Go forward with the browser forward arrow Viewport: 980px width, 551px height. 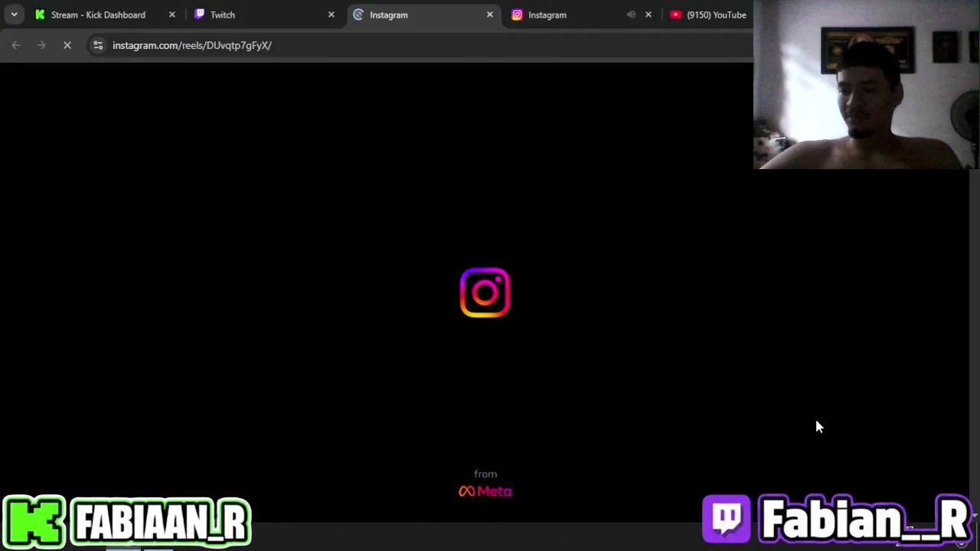pyautogui.click(x=41, y=45)
